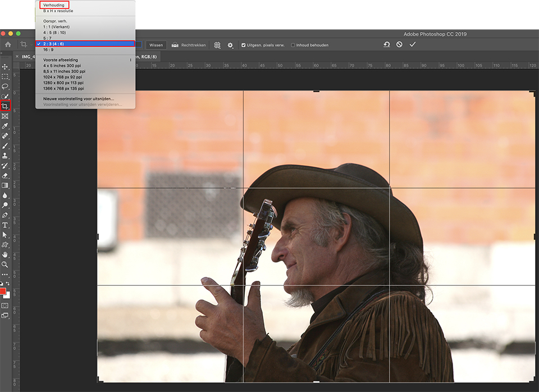Reset the crop box
Viewport: 539px width, 392px height.
[x=387, y=44]
